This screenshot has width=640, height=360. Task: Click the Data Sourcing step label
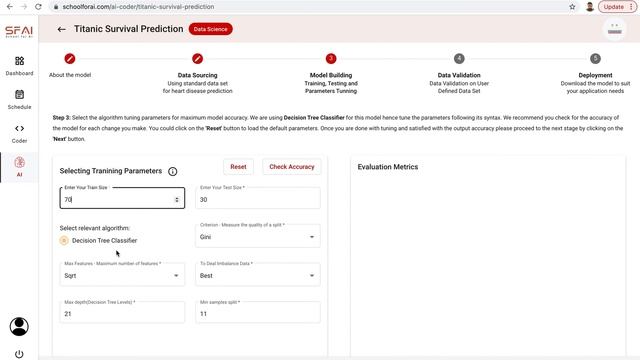point(198,75)
